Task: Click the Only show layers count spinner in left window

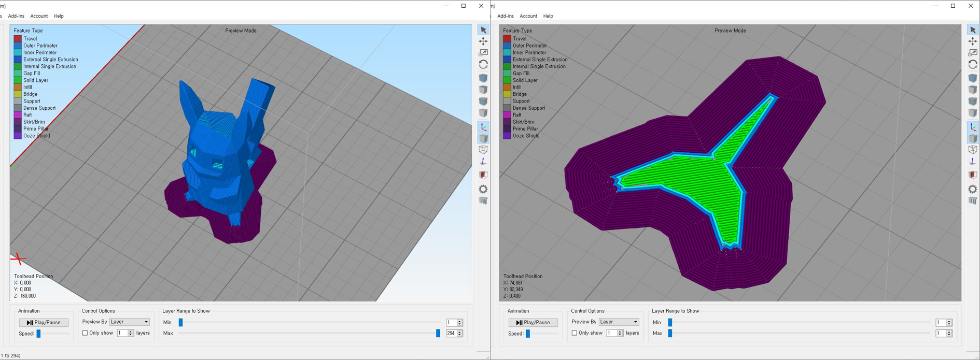Action: tap(131, 333)
